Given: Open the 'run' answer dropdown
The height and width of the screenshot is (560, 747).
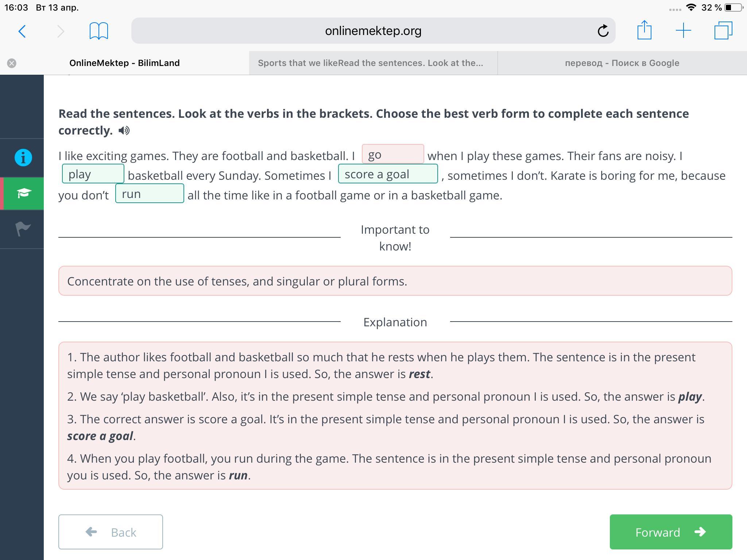Looking at the screenshot, I should point(150,194).
